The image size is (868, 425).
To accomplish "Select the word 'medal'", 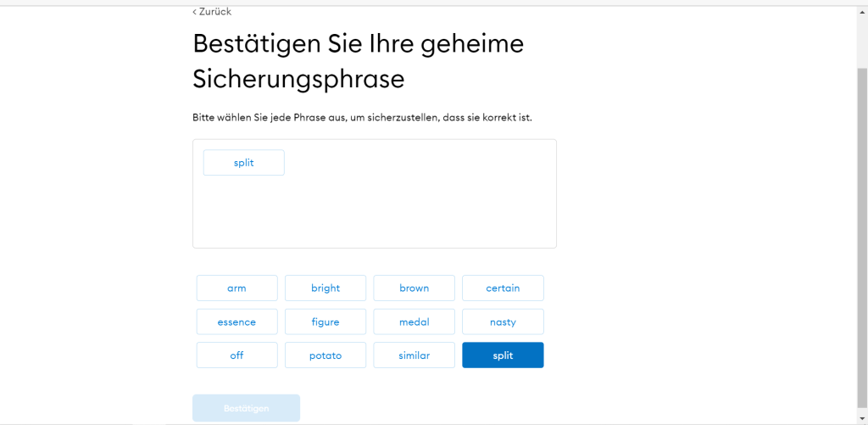I will 414,322.
